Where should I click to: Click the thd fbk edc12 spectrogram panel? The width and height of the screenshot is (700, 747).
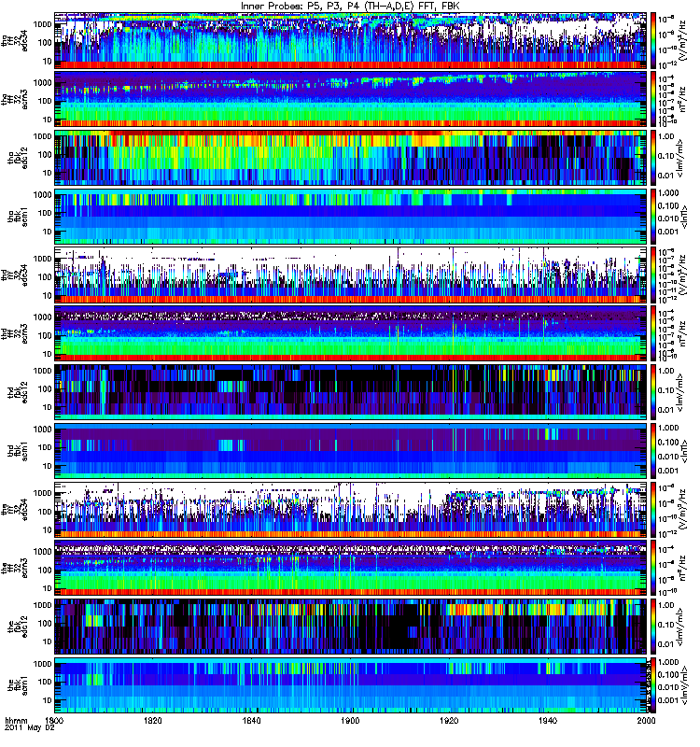351,392
